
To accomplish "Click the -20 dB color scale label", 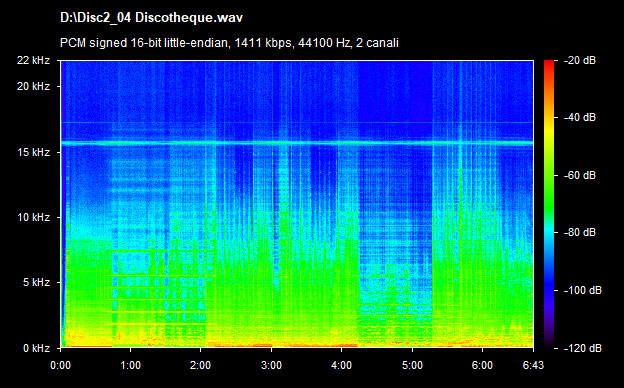I will point(579,60).
